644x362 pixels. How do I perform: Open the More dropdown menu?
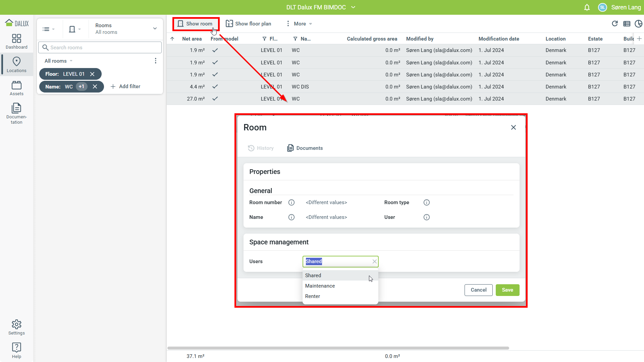tap(300, 24)
